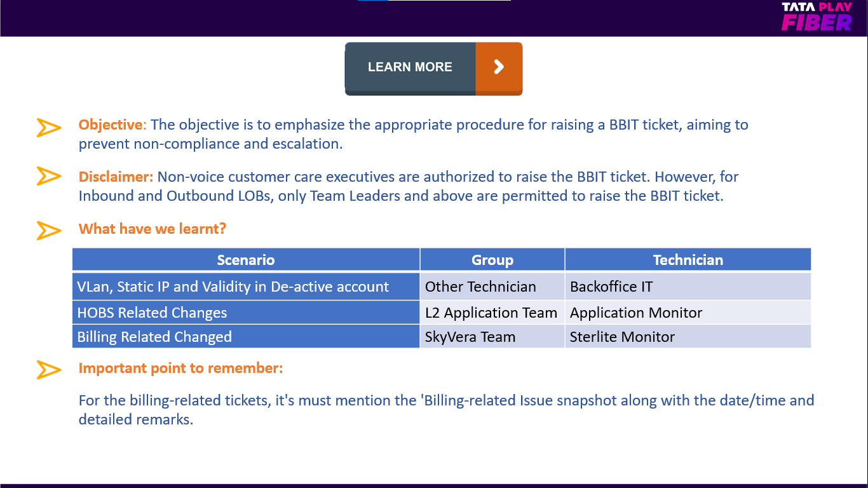Click the orange chevron arrow on Learn More
Viewport: 868px width, 488px height.
coord(499,67)
